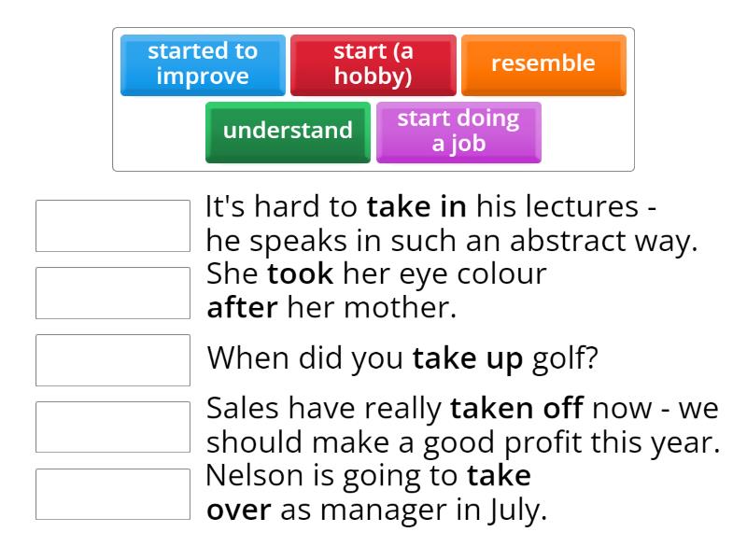Click the orange 'resemble' tile
The image size is (747, 560).
click(x=543, y=64)
